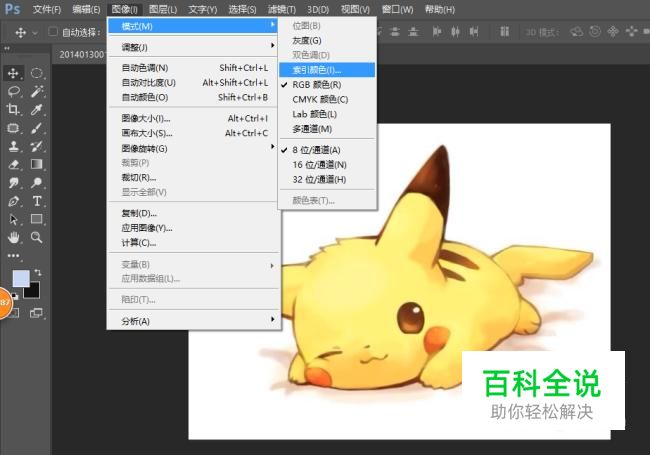Click the 3D pan object icon
The image size is (650, 455).
(x=613, y=31)
